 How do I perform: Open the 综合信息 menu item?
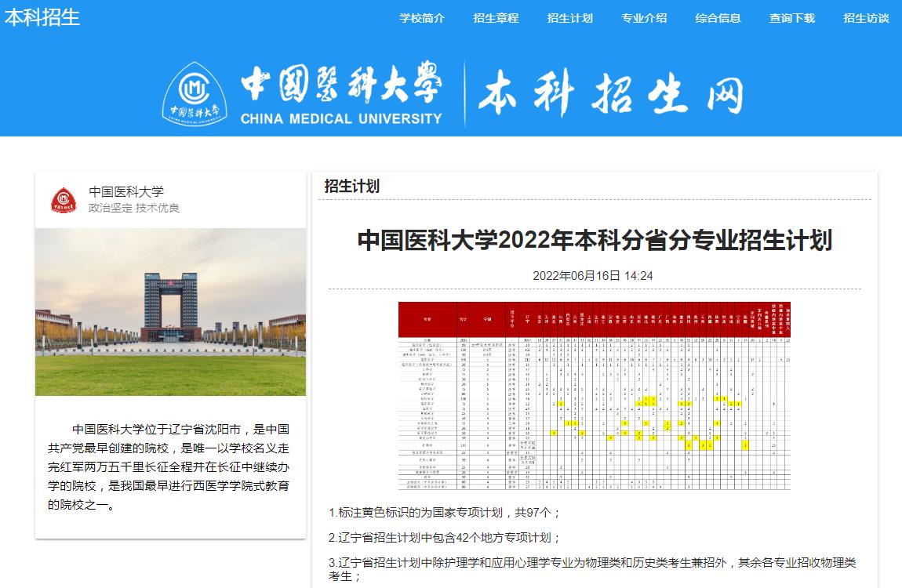pos(718,18)
